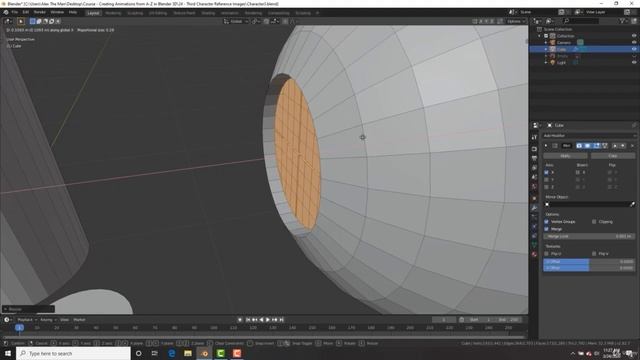This screenshot has width=640, height=360.
Task: Click the V Offset slider
Action: 589,268
